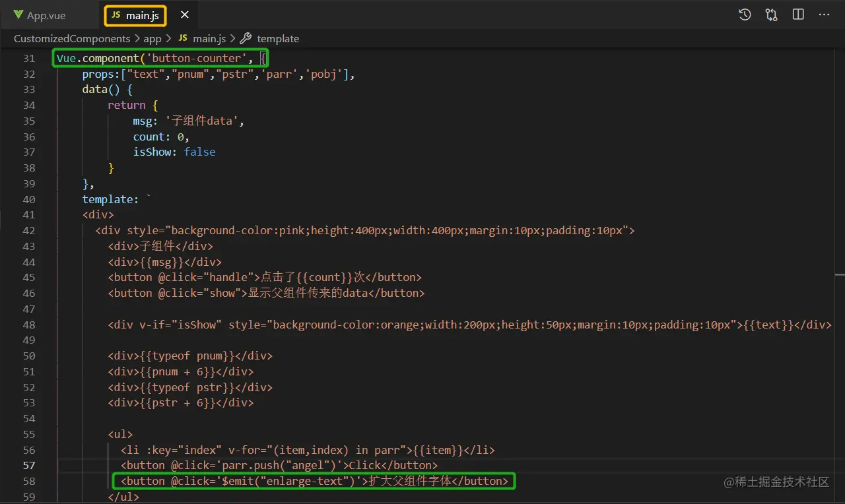
Task: Click the {{pstr + 6}} expression
Action: [178, 402]
